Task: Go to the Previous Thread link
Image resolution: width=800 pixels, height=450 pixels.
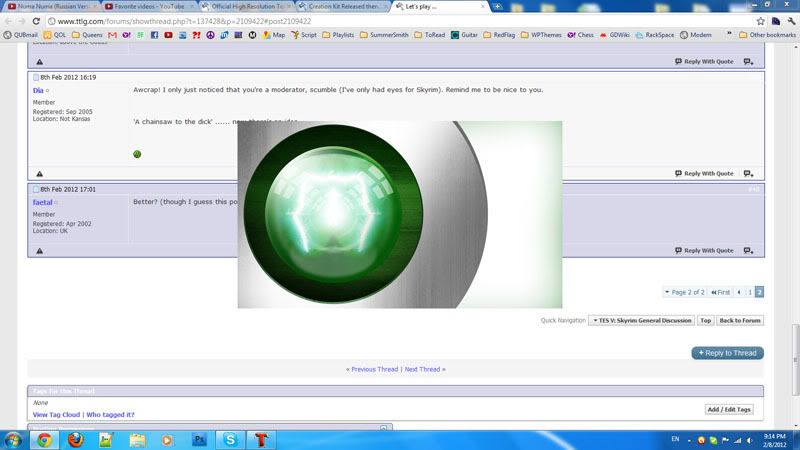Action: 374,369
